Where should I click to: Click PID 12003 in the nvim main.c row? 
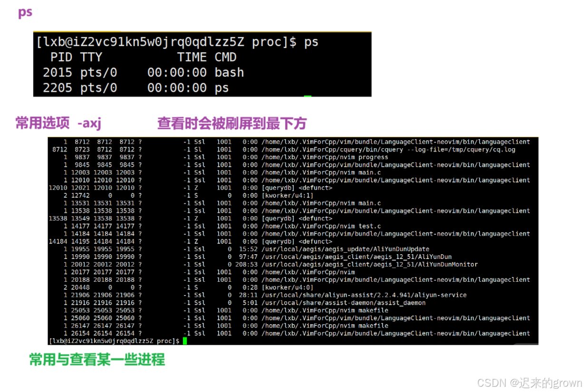coord(80,172)
